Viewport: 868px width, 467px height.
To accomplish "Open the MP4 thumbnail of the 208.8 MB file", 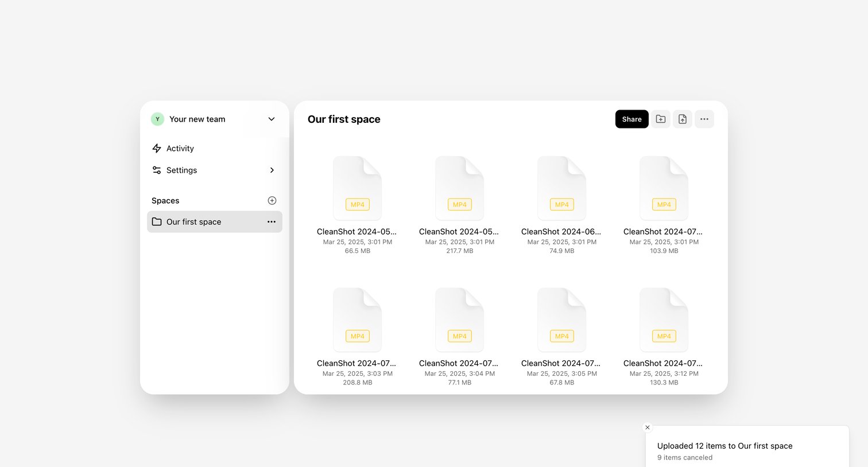I will (358, 320).
